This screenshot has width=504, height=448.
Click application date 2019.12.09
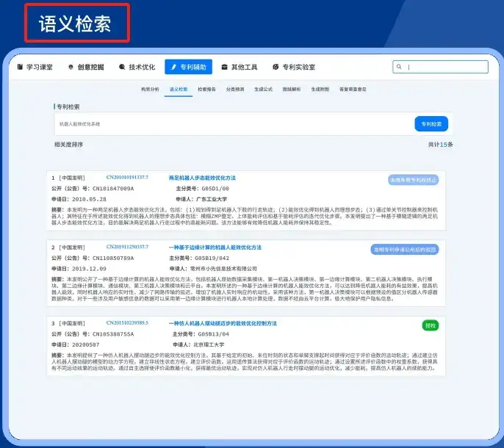pyautogui.click(x=89, y=269)
